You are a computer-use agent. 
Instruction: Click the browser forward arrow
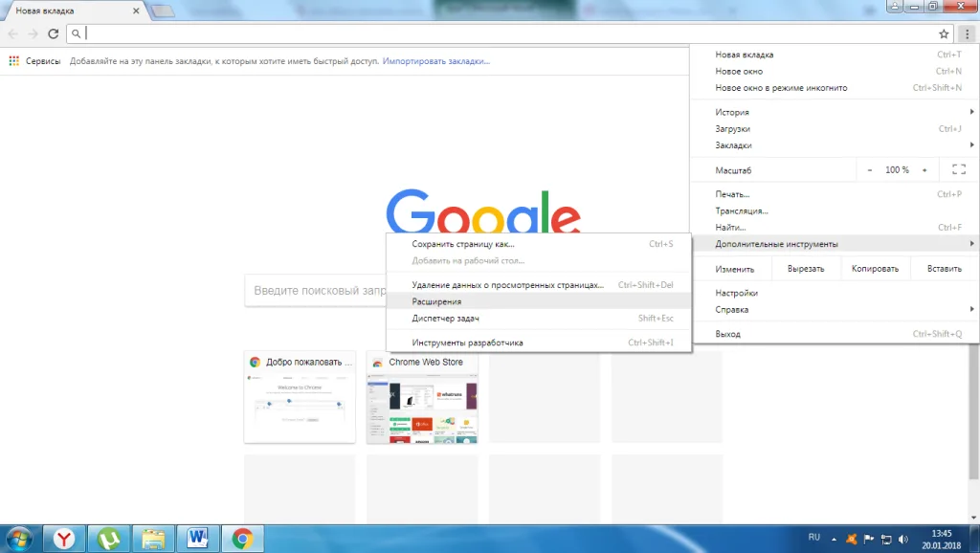click(x=33, y=33)
